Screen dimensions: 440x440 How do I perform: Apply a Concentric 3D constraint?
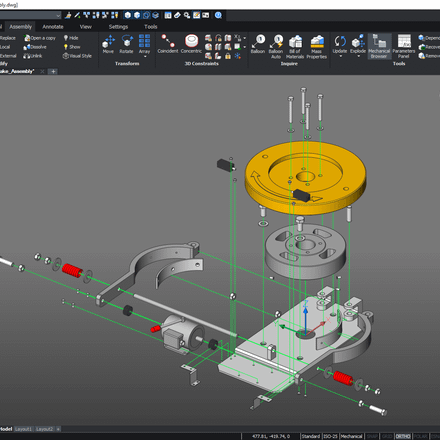[x=191, y=44]
